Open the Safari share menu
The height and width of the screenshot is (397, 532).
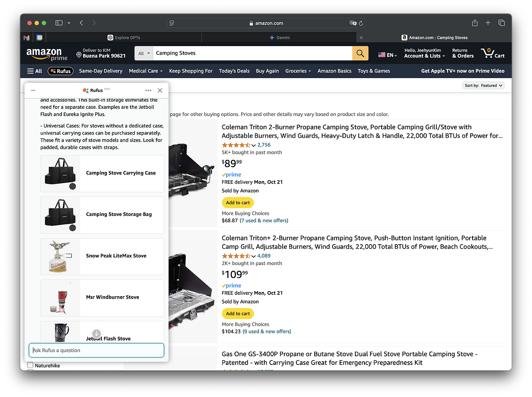[475, 23]
